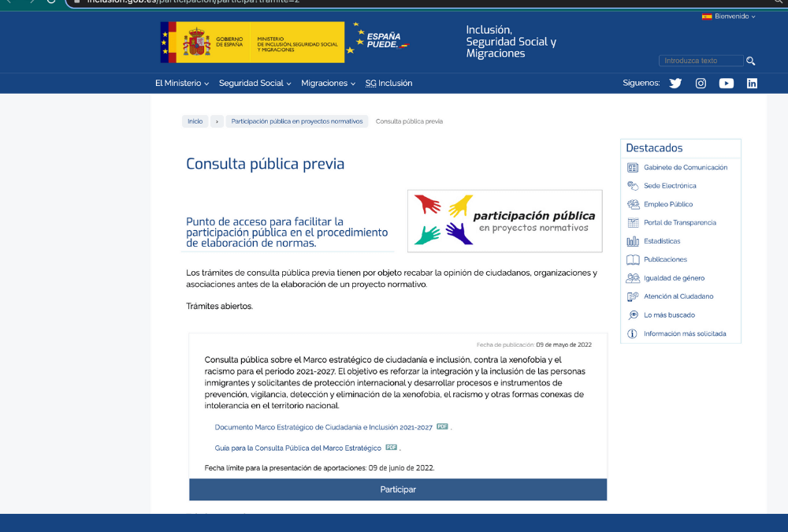Viewport: 788px width, 532px height.
Task: Open Sede Electrónica in Destacados
Action: coord(670,186)
